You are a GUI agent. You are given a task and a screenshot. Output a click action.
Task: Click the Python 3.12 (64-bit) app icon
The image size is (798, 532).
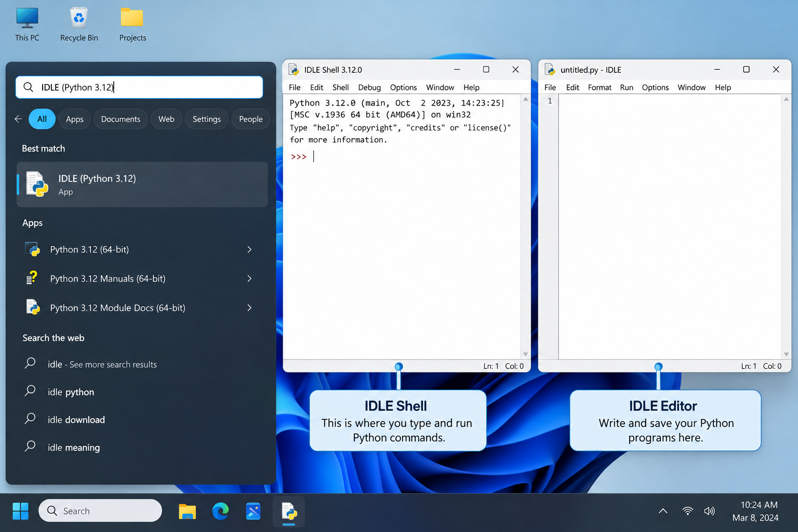click(x=33, y=249)
